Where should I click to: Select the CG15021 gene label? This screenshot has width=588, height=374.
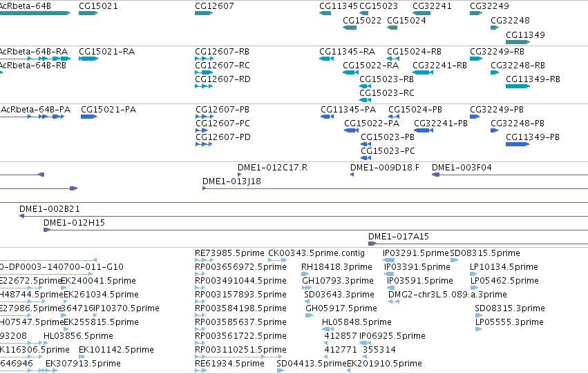point(98,6)
